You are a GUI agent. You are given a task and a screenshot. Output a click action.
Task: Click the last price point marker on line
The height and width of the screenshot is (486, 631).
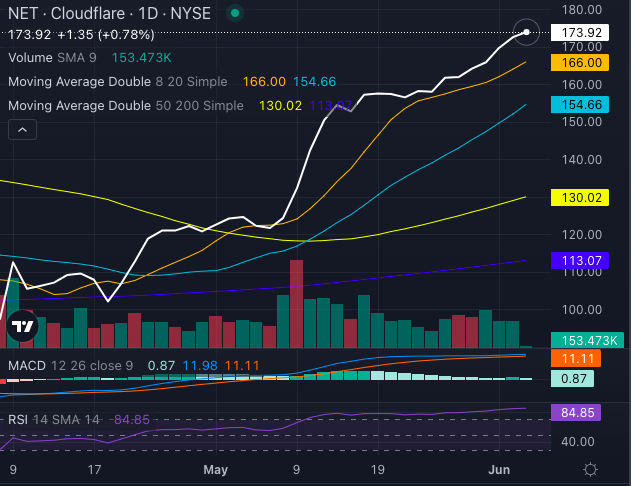click(x=526, y=32)
